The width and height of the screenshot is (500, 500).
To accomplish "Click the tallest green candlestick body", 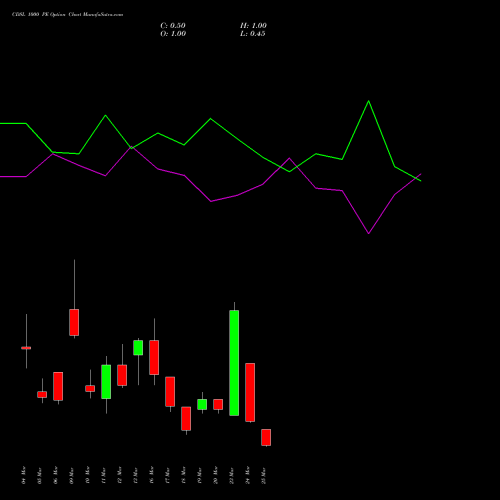I will tap(234, 363).
